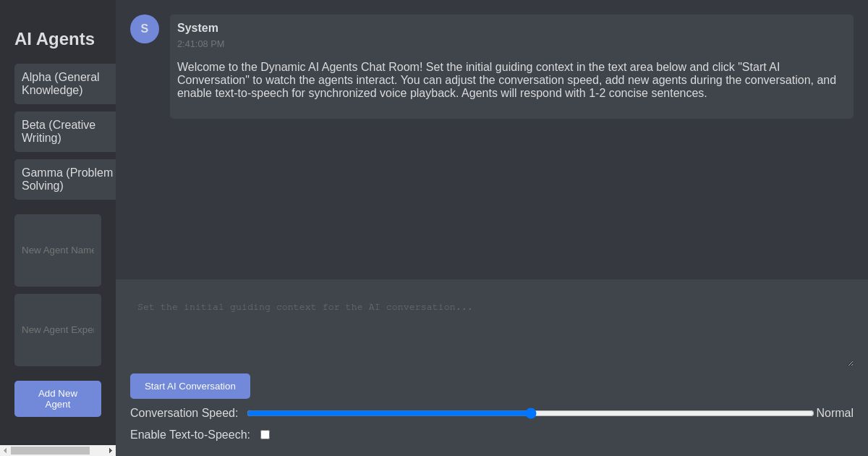Click the AI Agents heading
868x456 pixels.
(54, 39)
